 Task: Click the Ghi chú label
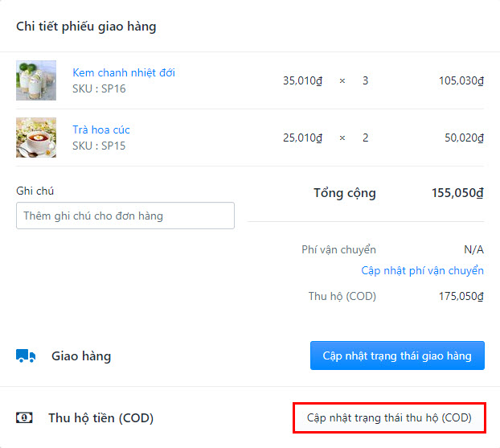35,191
